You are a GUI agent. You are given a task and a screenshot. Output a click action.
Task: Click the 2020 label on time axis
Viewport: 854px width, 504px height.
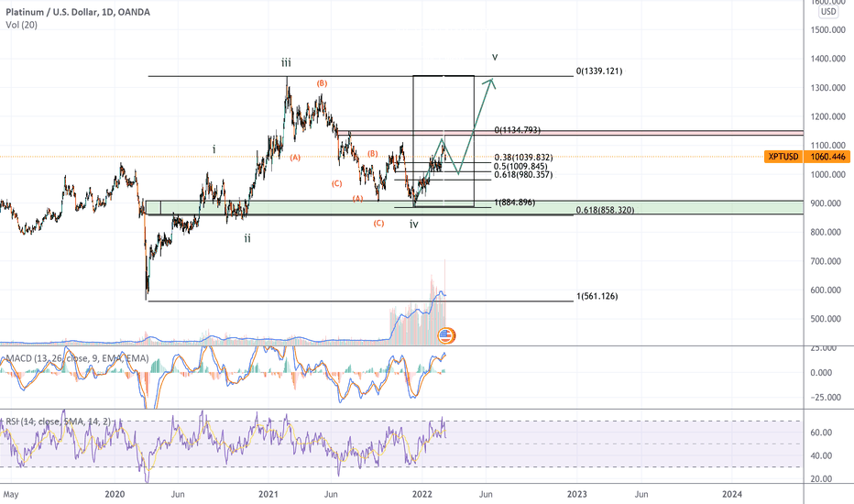115,494
